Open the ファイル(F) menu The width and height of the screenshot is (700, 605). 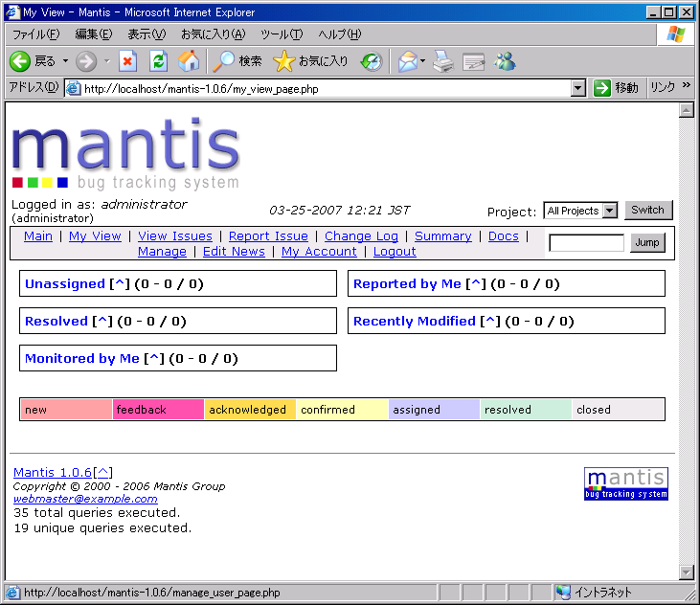tap(35, 34)
